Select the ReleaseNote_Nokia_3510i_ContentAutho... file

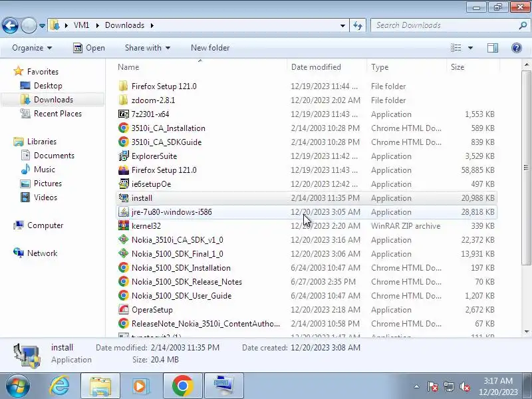click(205, 324)
